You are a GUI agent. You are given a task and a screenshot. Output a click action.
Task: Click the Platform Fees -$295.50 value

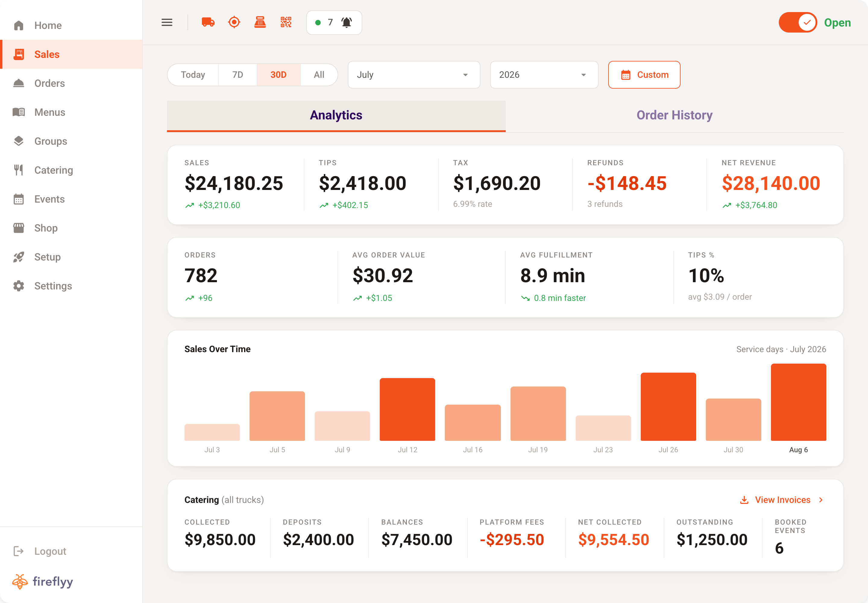[x=512, y=539]
